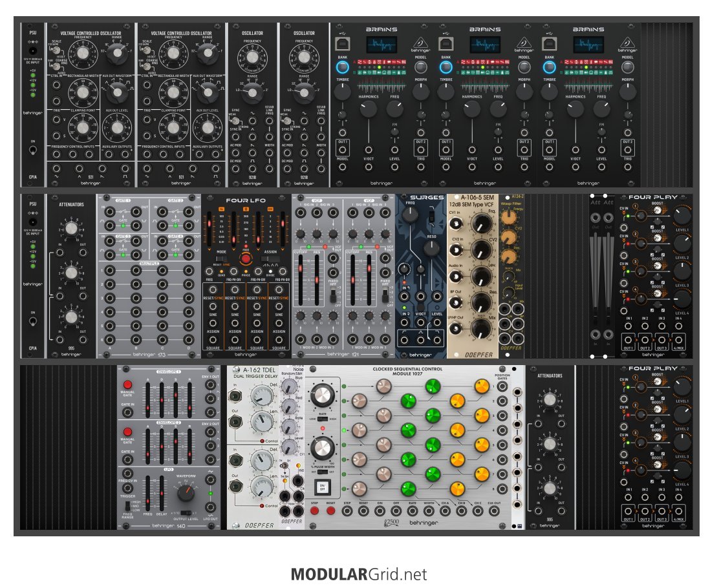Click the ENV 1 OUT jack 1 on module 140
719x588 pixels.
210,385
